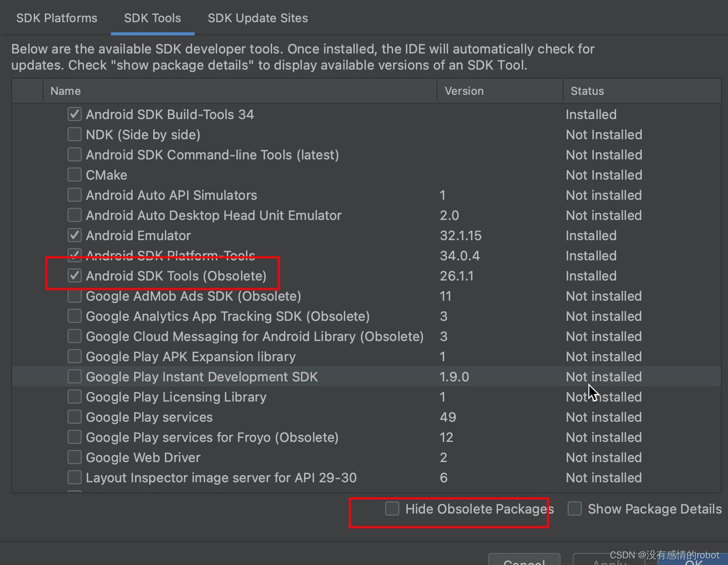The height and width of the screenshot is (565, 728).
Task: Check Android Auto API Simulators
Action: point(75,195)
